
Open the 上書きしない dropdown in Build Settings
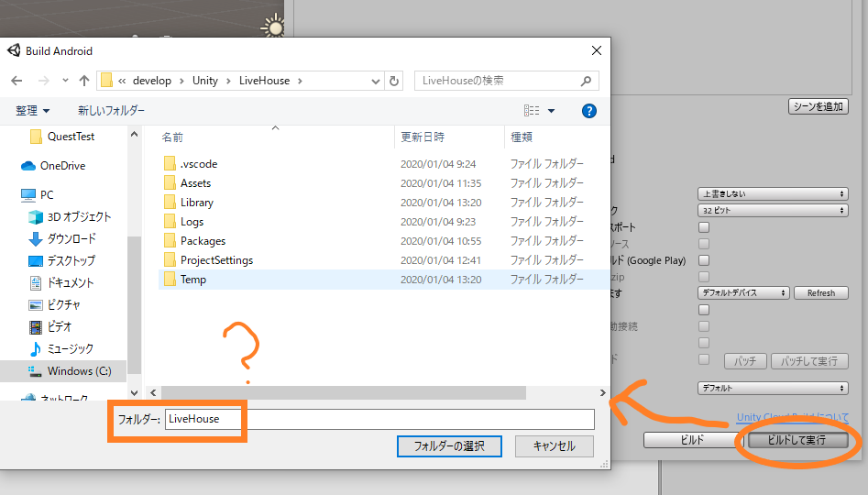[x=773, y=193]
